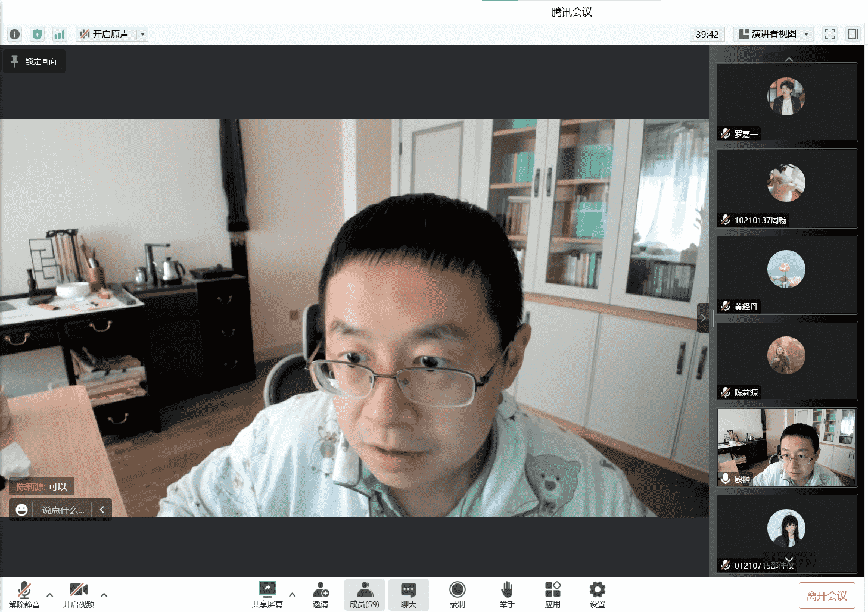This screenshot has height=612, width=868.
Task: Open the 应用 apps panel
Action: [552, 595]
